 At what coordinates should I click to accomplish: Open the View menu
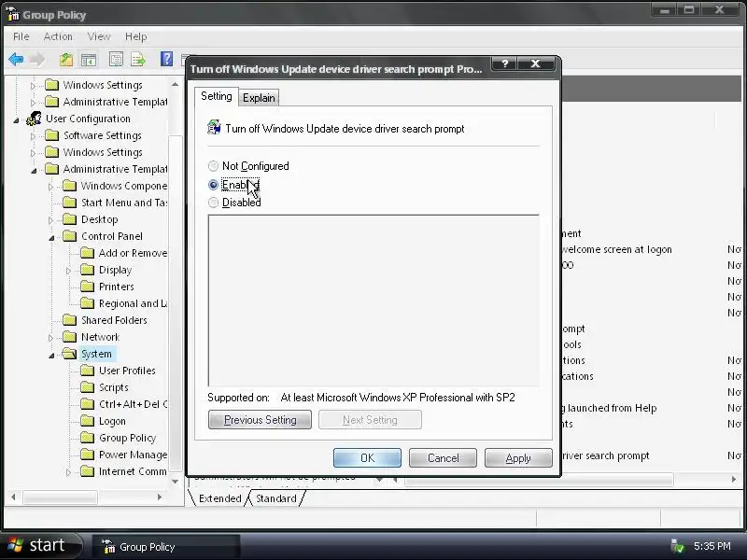tap(99, 36)
